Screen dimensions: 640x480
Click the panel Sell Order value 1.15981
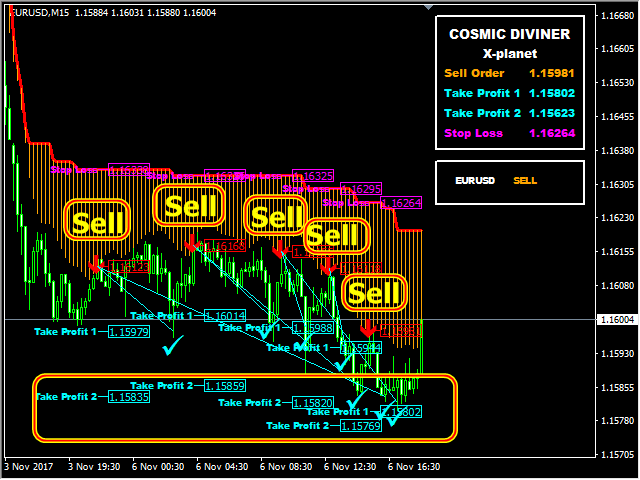[x=552, y=73]
